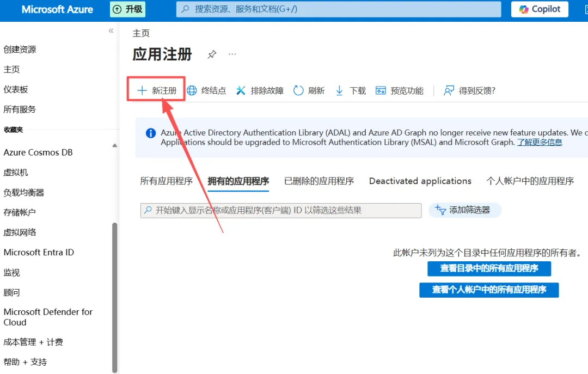The height and width of the screenshot is (374, 588).
Task: Open Cost Management + Billing item
Action: [33, 342]
